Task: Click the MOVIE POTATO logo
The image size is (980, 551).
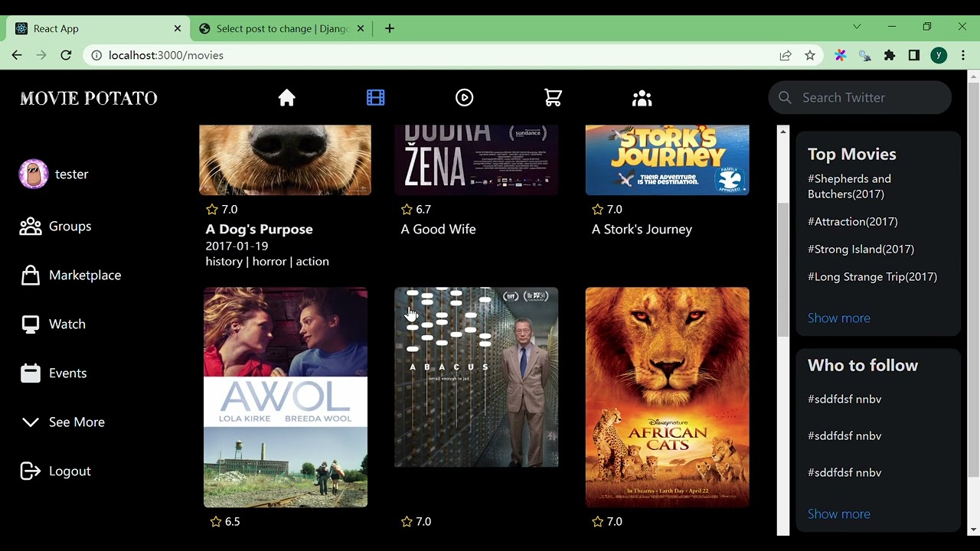Action: tap(89, 98)
